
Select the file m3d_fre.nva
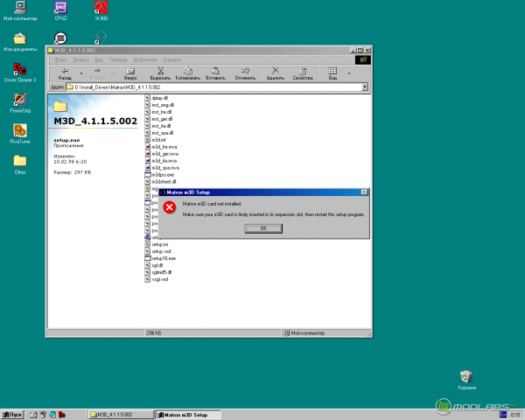(x=161, y=147)
